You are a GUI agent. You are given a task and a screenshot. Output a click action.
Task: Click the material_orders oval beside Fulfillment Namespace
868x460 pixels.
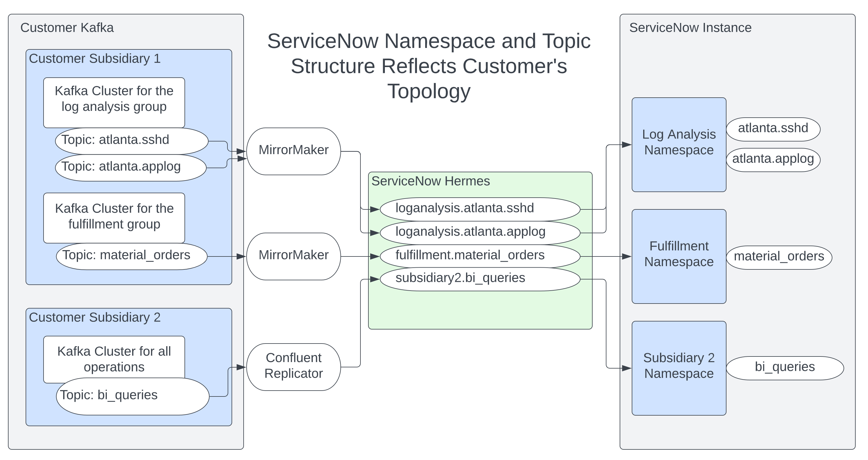click(779, 258)
